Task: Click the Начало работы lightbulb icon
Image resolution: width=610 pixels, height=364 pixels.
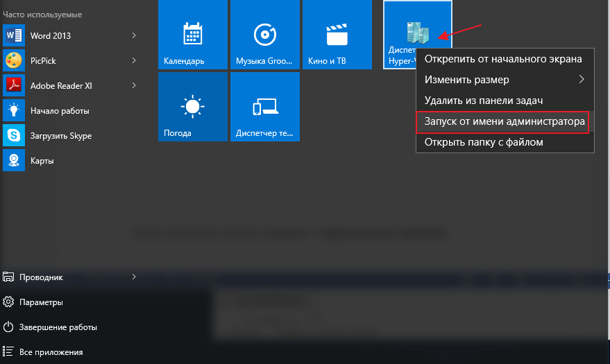Action: 14,110
